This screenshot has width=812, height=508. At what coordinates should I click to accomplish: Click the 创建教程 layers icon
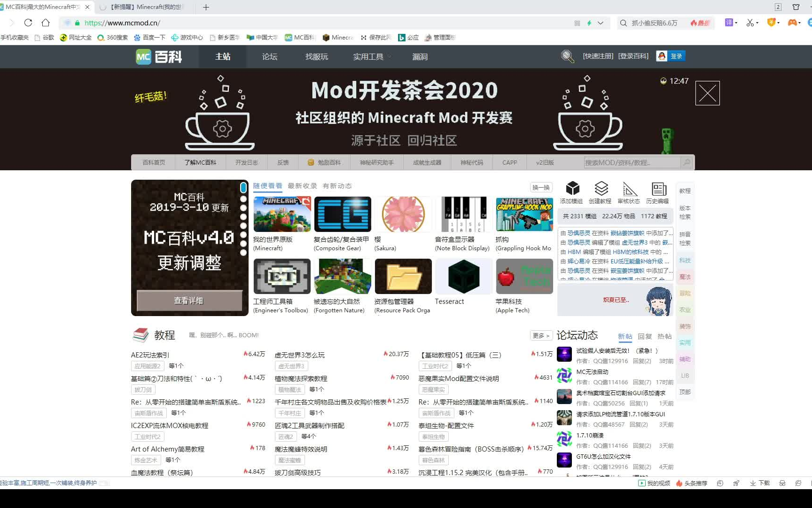pyautogui.click(x=601, y=188)
